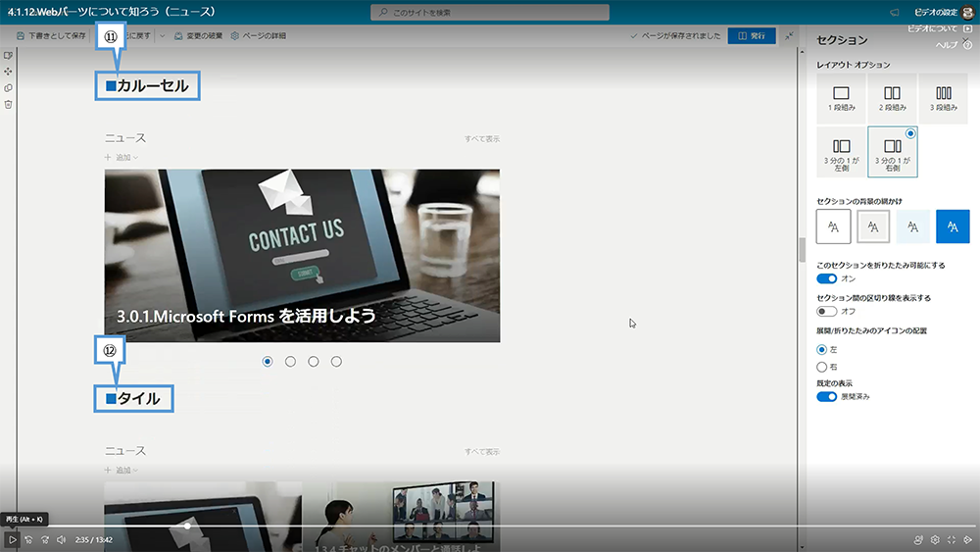Screen dimensions: 980x552
Task: Open video settings gear in player bar
Action: coord(935,539)
